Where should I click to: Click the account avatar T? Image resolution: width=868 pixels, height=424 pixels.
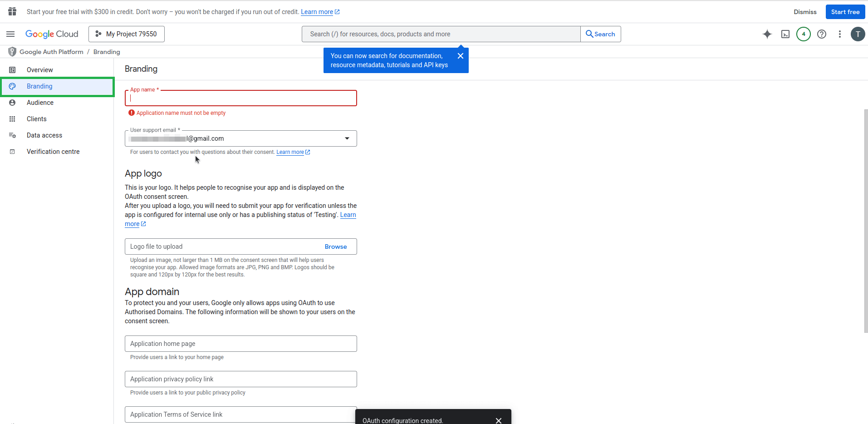click(858, 34)
